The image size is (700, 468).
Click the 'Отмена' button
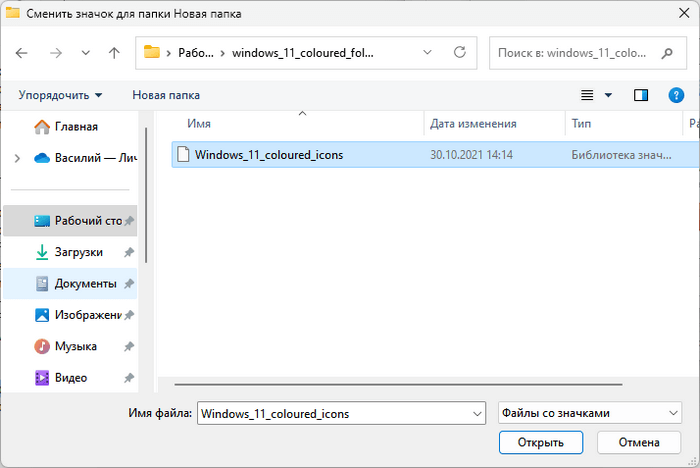[639, 443]
